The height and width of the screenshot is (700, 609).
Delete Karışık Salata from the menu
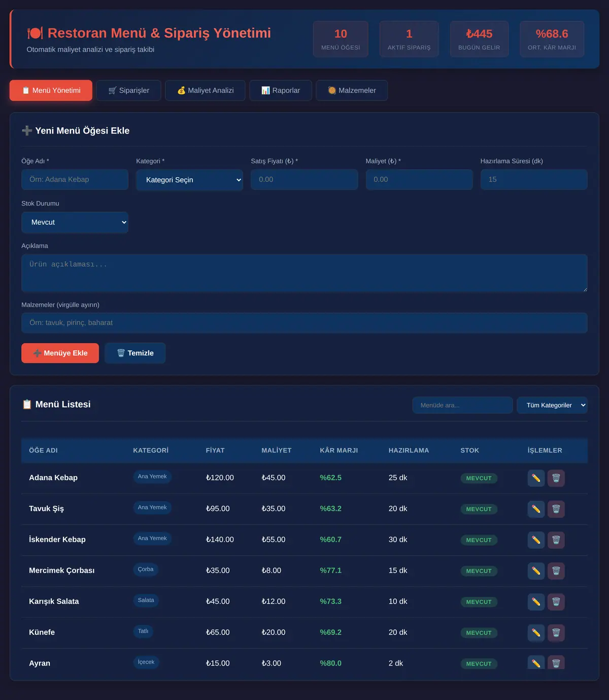(556, 602)
